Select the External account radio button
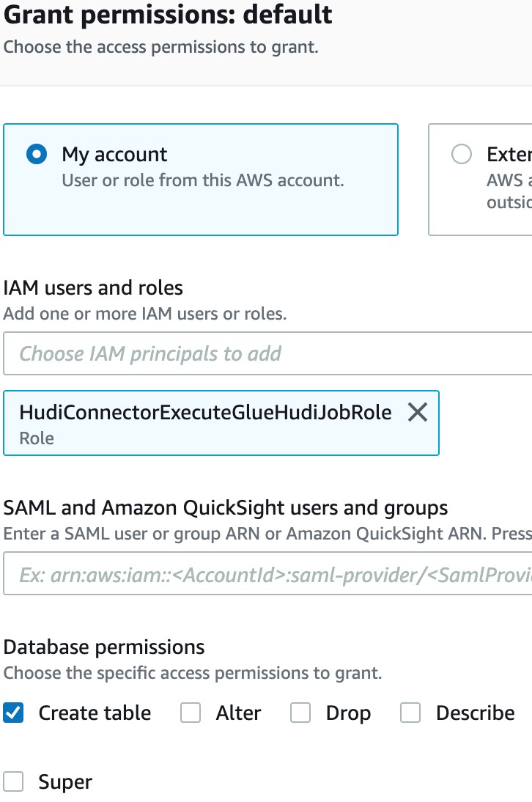The width and height of the screenshot is (532, 802). 462,154
